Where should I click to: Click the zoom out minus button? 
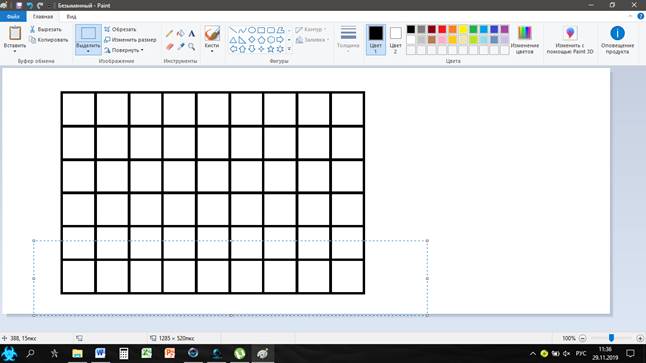click(x=583, y=338)
